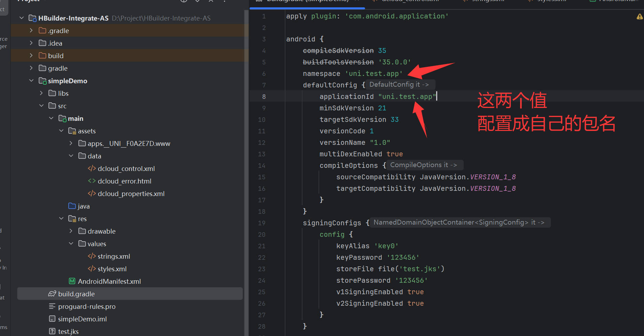
Task: Click storeFile 'test.jks' string
Action: click(x=419, y=269)
